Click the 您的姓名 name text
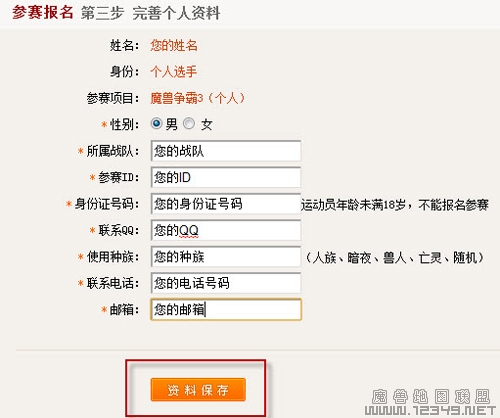Viewport: 500px width, 418px height. click(x=174, y=45)
